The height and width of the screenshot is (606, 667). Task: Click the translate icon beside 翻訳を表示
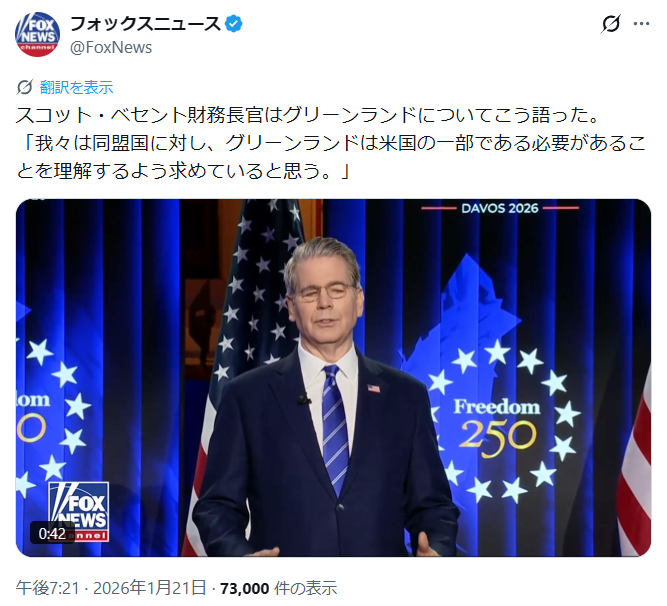pyautogui.click(x=25, y=87)
